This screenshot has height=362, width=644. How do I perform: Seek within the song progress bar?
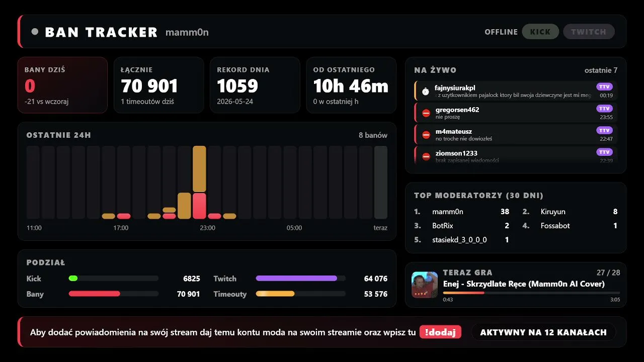coord(531,293)
